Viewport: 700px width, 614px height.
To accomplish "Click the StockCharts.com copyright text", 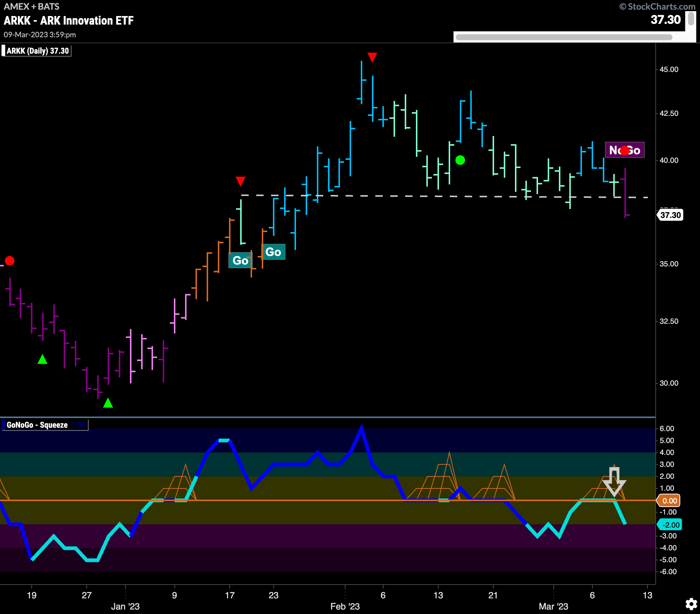I will (658, 7).
